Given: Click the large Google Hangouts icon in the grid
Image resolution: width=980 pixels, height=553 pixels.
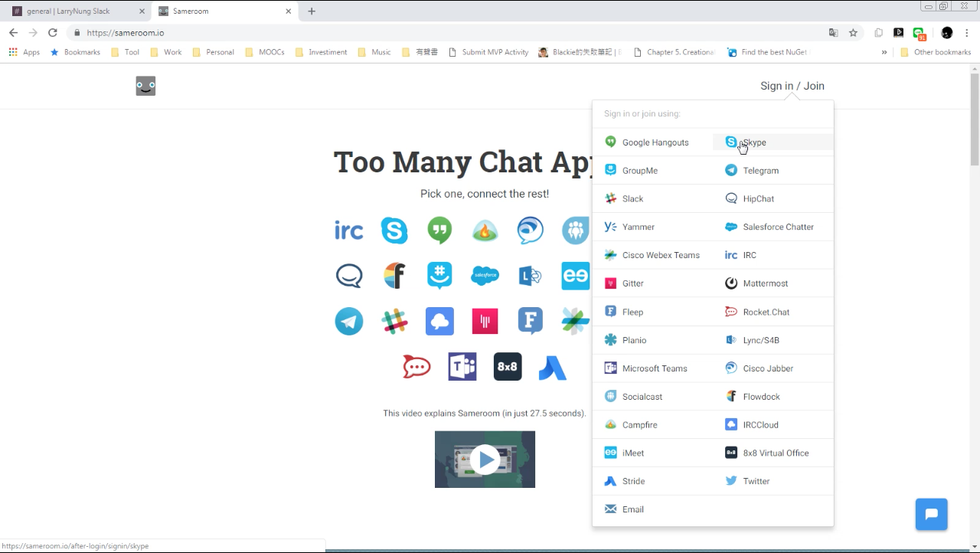Looking at the screenshot, I should click(439, 230).
